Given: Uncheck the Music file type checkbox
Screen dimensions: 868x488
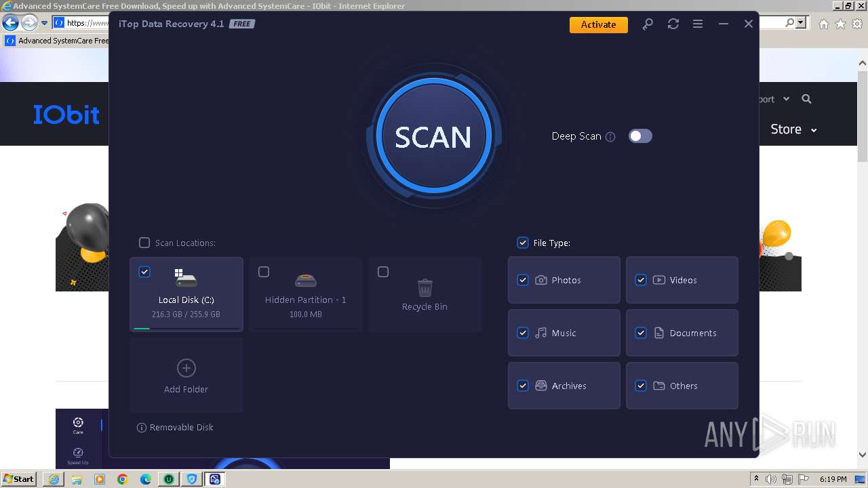Looking at the screenshot, I should click(x=523, y=333).
